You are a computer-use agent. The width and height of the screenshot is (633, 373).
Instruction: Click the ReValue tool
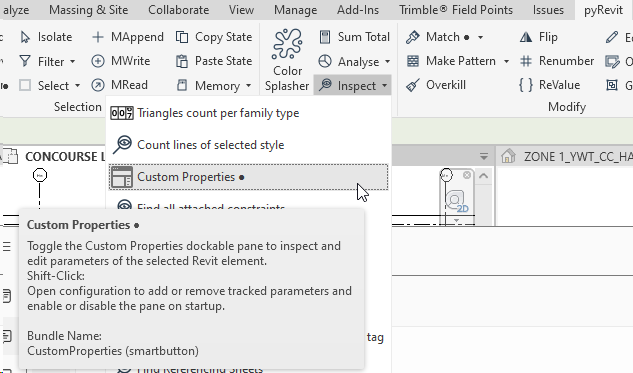click(x=549, y=85)
